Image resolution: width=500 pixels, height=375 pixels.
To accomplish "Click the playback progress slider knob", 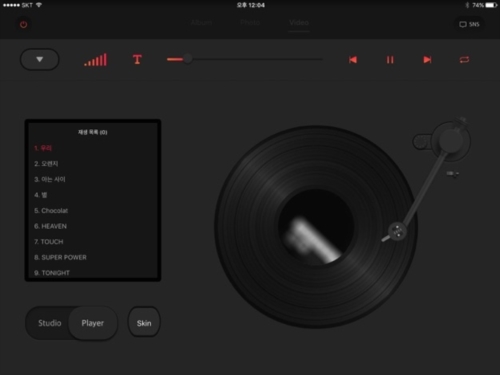I will click(188, 59).
